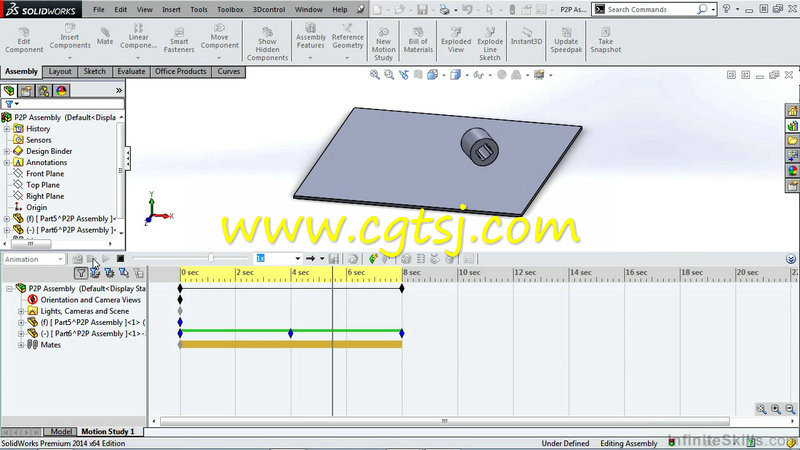Click Take Snapshot tool

click(x=606, y=40)
